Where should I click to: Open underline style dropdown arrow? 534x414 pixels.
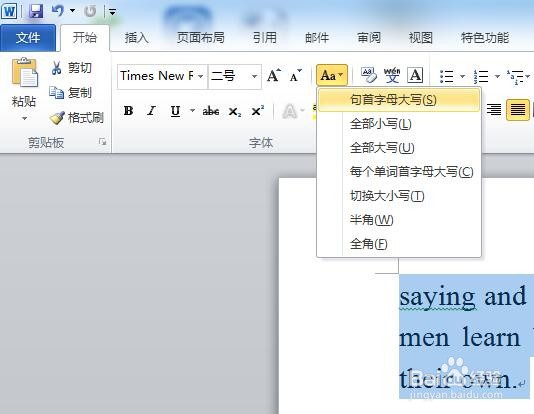tap(192, 110)
